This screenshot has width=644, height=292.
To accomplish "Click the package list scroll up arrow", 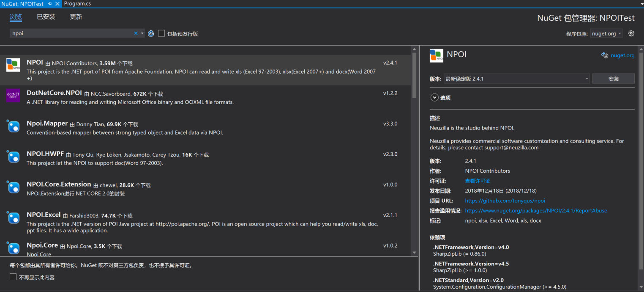I will tap(414, 50).
